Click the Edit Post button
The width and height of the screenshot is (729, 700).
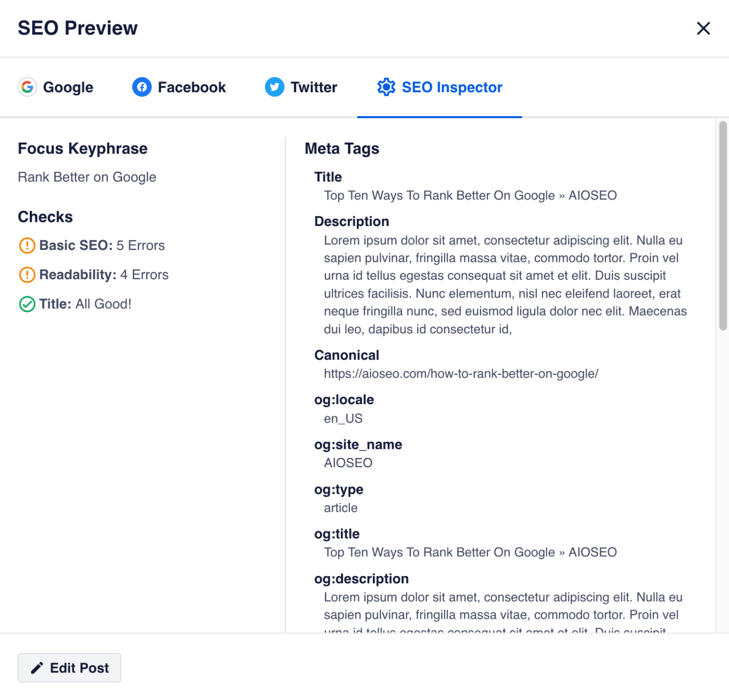click(69, 668)
